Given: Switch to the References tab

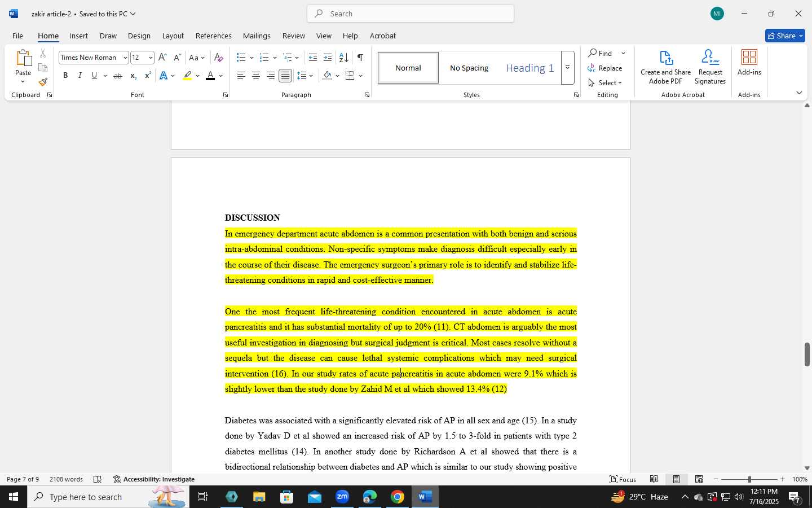Looking at the screenshot, I should coord(213,36).
